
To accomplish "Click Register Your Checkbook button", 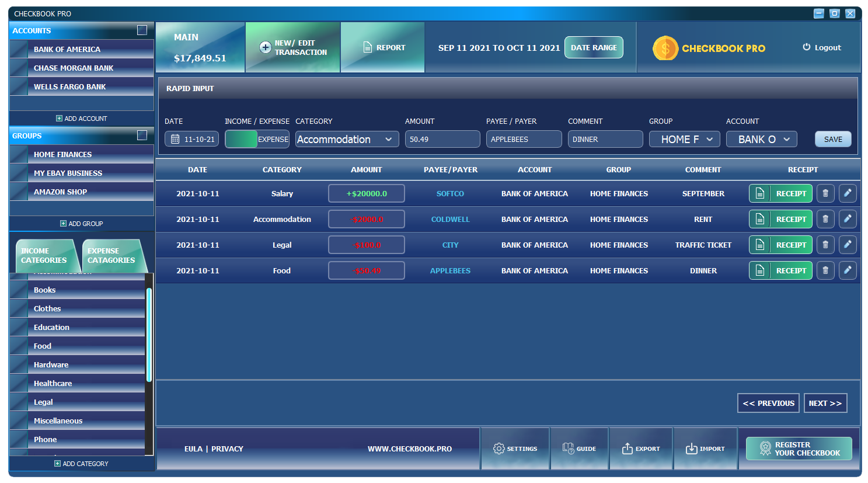I will click(x=799, y=449).
